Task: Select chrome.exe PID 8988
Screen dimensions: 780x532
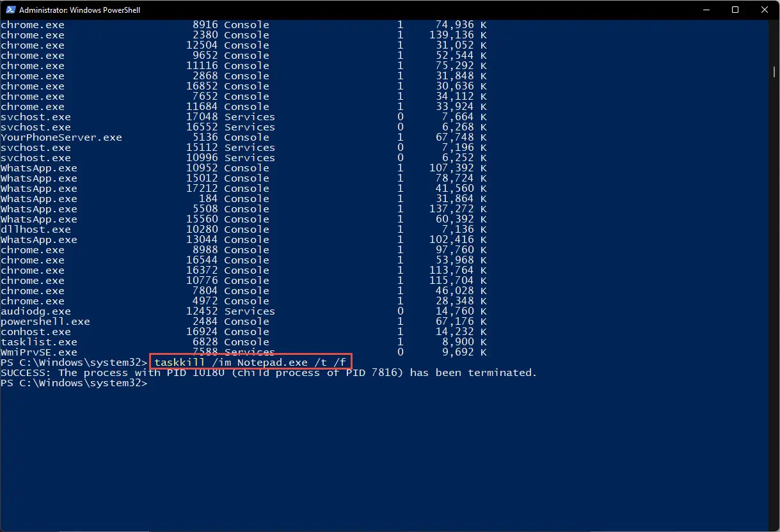Action: pos(205,250)
